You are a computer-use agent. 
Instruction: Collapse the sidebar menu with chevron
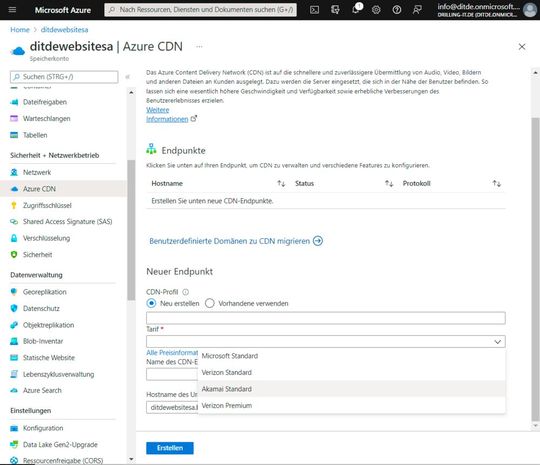pyautogui.click(x=127, y=77)
